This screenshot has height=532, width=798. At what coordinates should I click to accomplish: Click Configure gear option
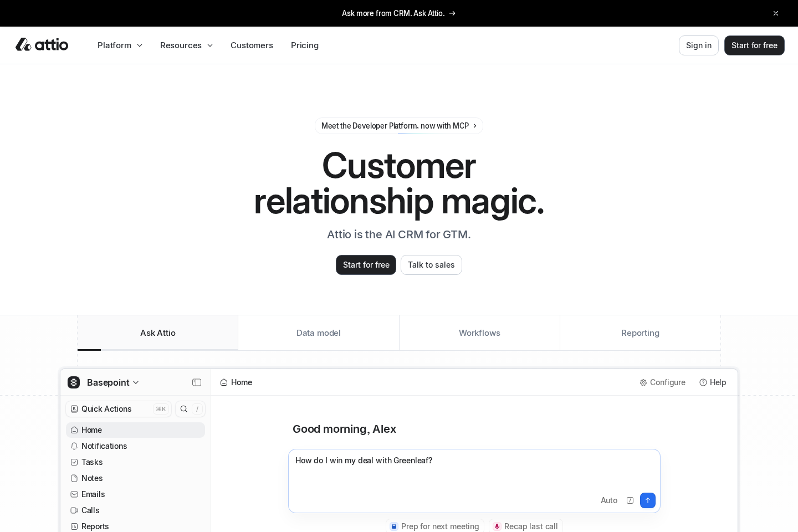point(662,382)
